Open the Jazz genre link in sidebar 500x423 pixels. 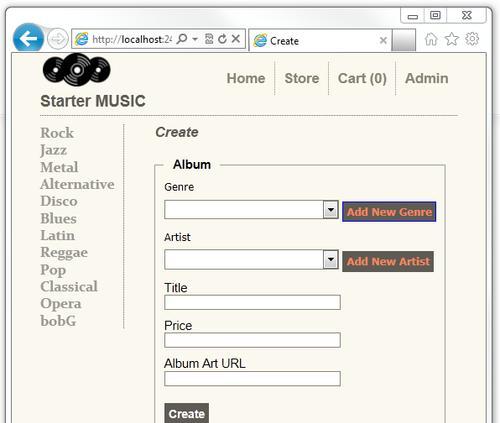[53, 150]
